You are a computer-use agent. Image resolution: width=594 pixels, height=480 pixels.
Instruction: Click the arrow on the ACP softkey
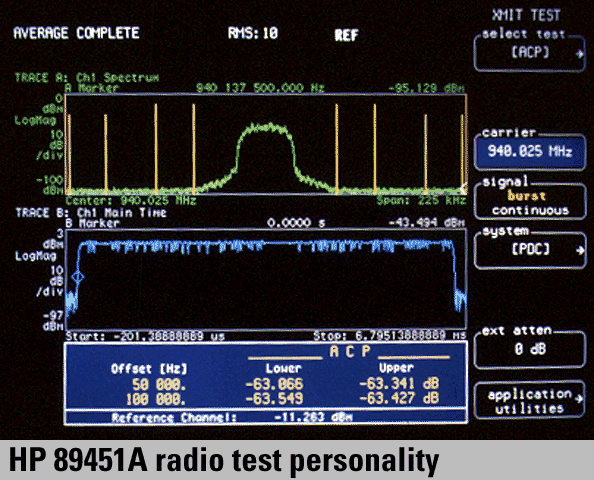point(580,54)
